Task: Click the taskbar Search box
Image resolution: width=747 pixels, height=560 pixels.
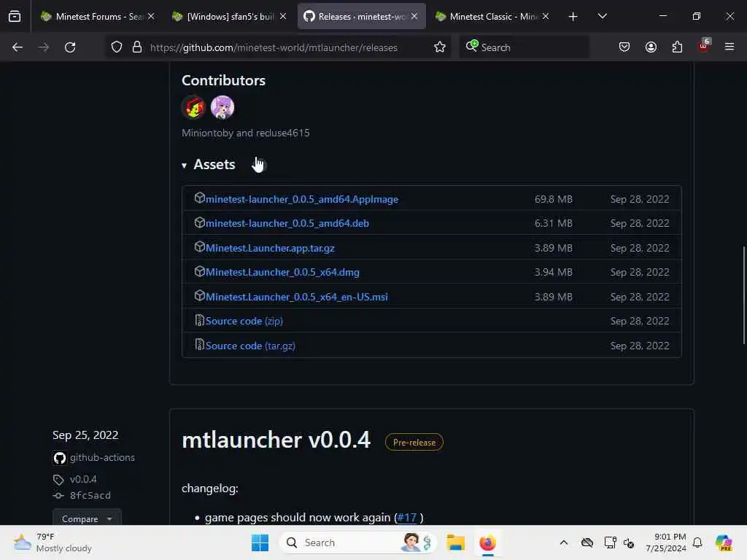Action: 357,542
